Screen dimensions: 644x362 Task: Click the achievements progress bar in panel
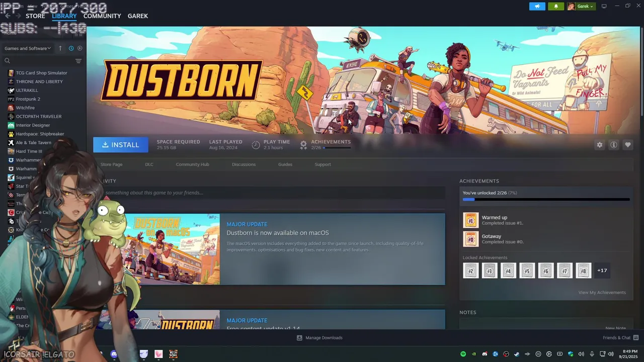(546, 200)
